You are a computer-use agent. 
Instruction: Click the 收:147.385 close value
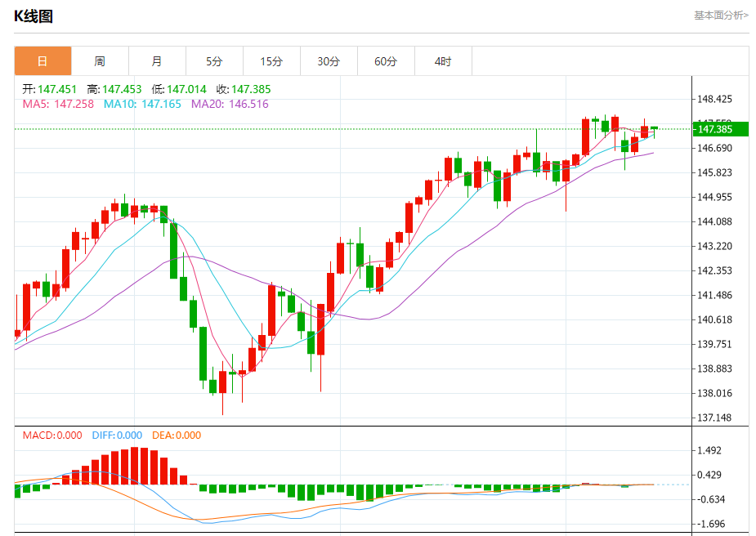pyautogui.click(x=244, y=89)
